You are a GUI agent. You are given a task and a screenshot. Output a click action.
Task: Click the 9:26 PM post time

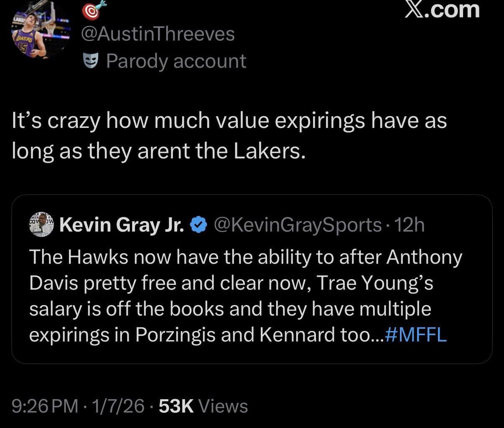pyautogui.click(x=45, y=406)
